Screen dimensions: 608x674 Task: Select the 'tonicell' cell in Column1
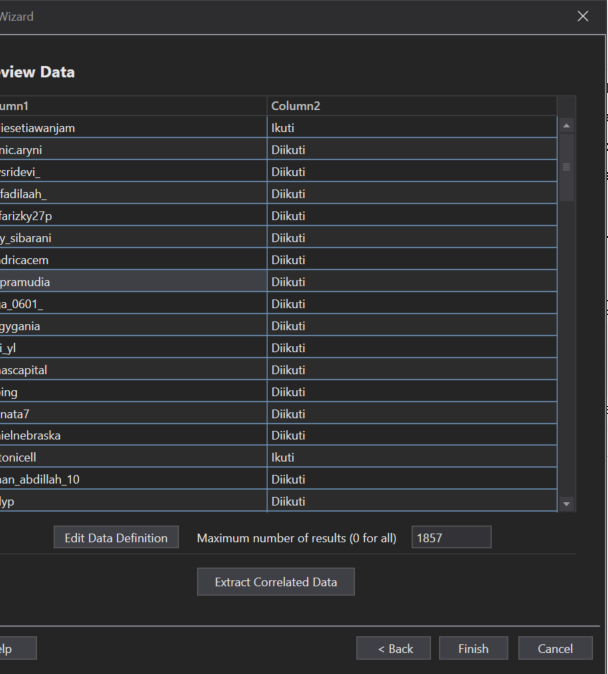tap(133, 457)
